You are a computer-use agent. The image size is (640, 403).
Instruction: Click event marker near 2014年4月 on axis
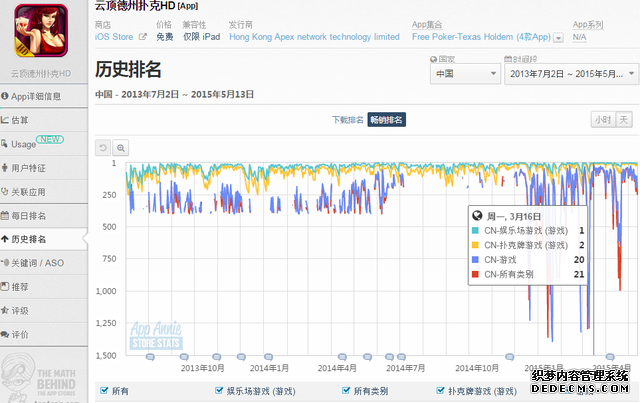pyautogui.click(x=342, y=357)
